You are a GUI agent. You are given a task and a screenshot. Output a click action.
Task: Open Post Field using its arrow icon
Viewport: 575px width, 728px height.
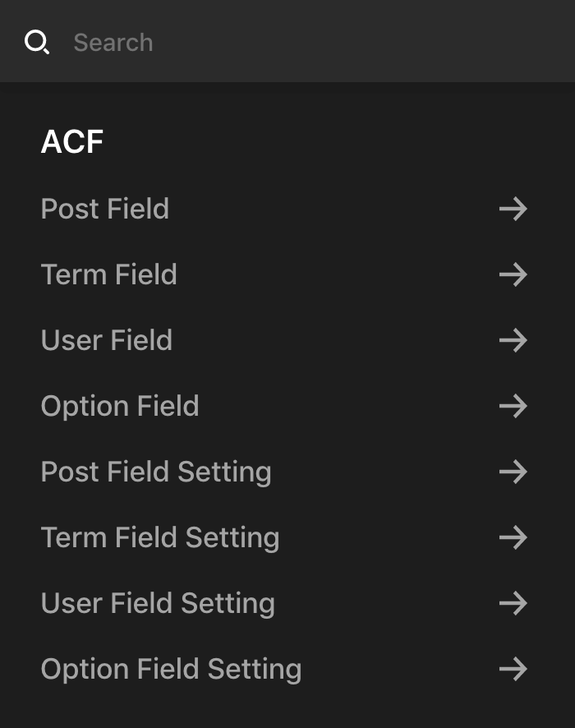513,209
